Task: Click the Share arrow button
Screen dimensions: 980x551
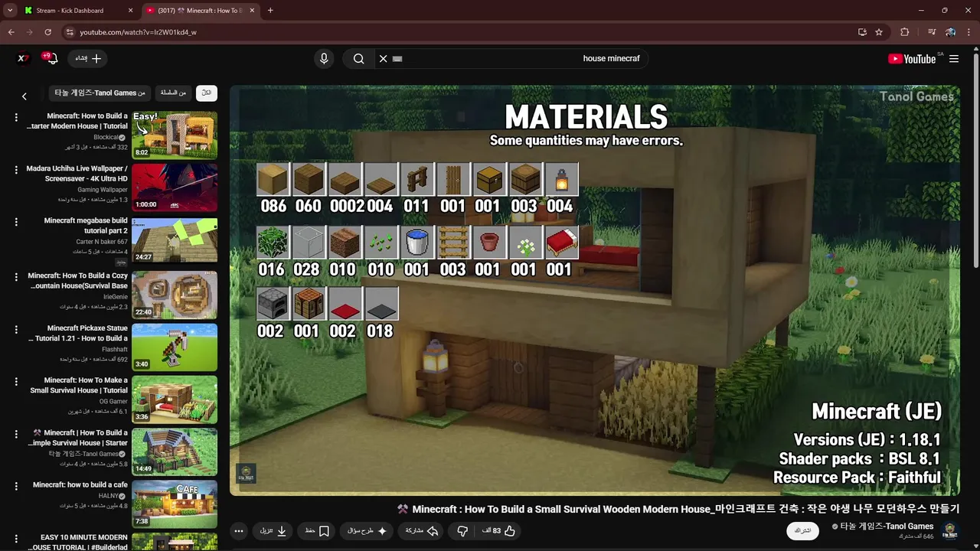Action: pyautogui.click(x=422, y=530)
